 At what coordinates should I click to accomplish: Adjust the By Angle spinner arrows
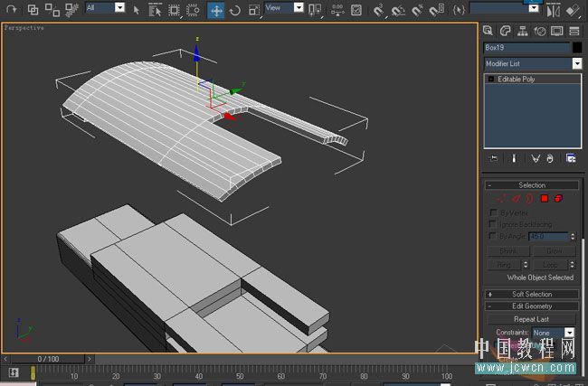(x=573, y=236)
